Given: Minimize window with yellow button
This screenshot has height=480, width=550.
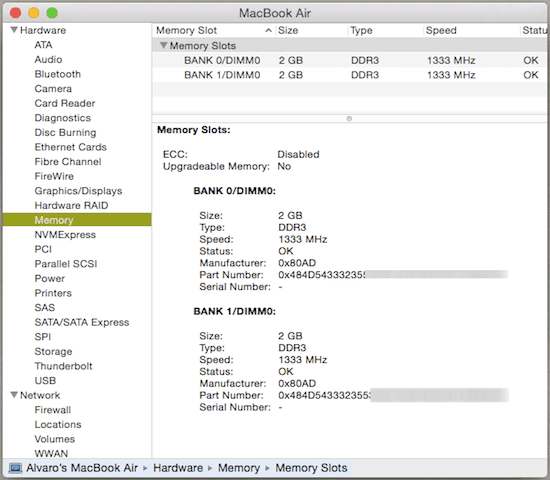Looking at the screenshot, I should coord(34,13).
